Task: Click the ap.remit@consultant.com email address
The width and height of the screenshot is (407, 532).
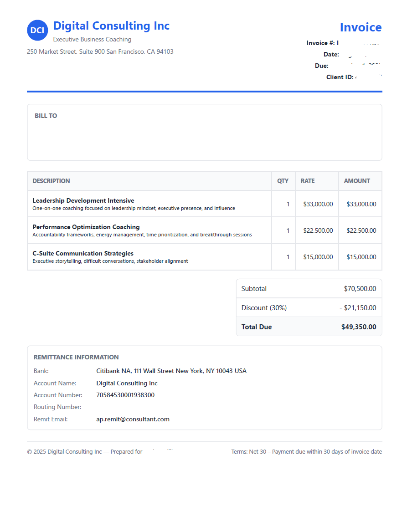Action: tap(133, 419)
